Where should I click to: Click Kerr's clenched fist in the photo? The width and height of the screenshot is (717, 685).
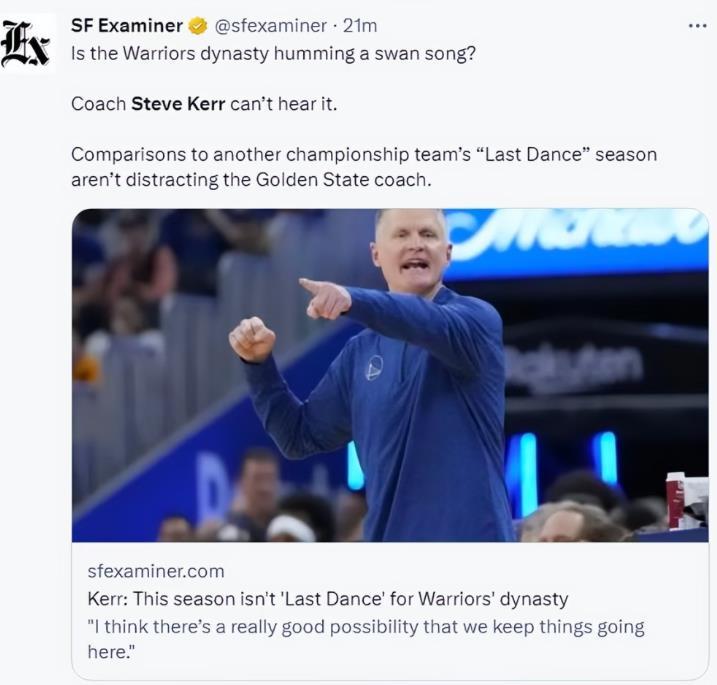coord(252,340)
